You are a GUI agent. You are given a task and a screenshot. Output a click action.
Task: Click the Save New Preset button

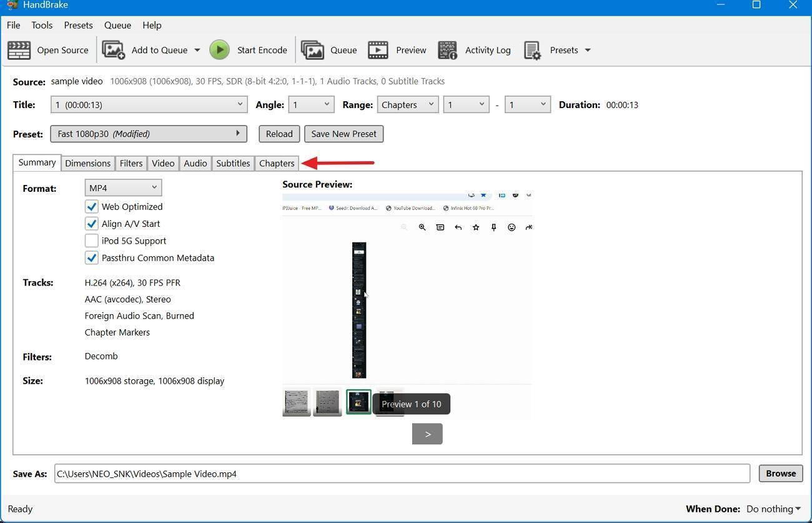tap(344, 133)
